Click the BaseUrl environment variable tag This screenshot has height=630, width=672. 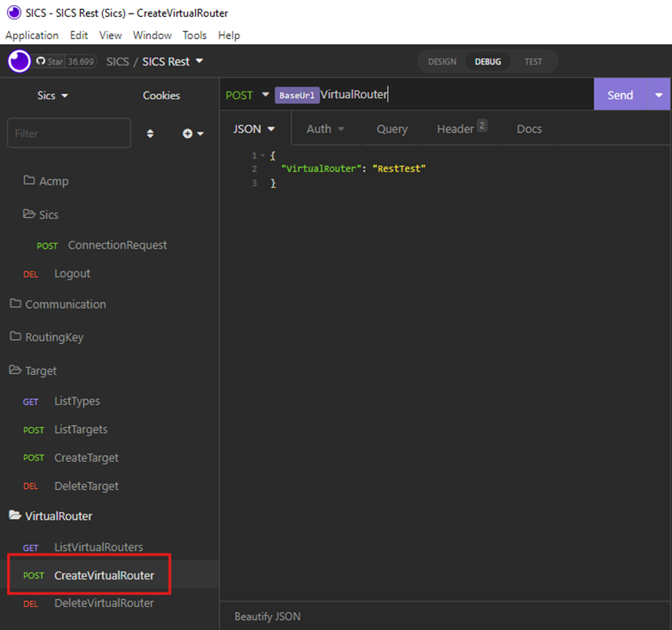pyautogui.click(x=297, y=95)
